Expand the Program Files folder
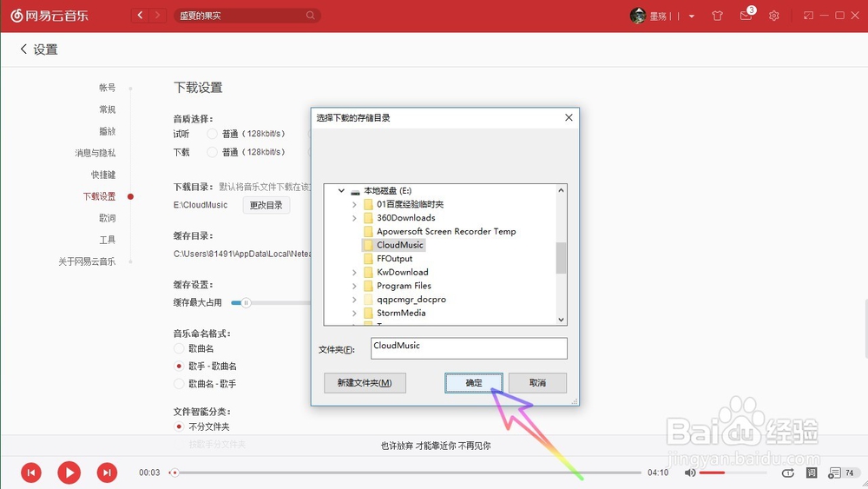The image size is (868, 489). tap(354, 286)
